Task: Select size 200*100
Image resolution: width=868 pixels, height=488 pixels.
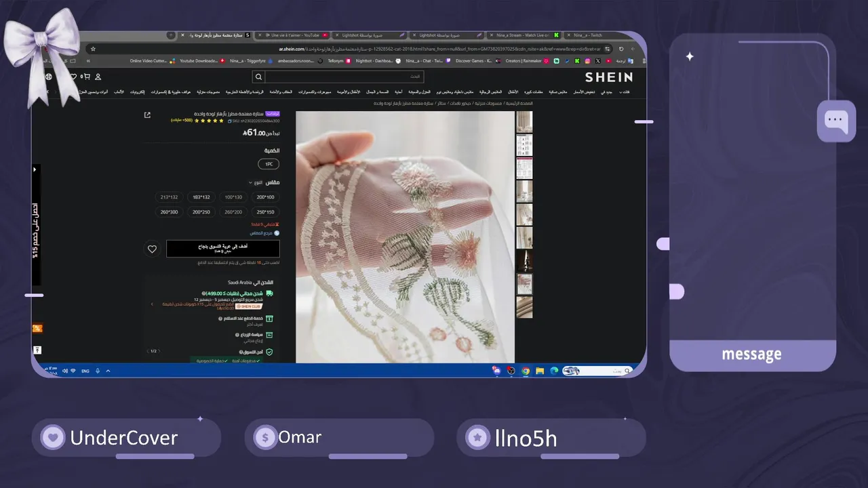Action: click(x=266, y=197)
